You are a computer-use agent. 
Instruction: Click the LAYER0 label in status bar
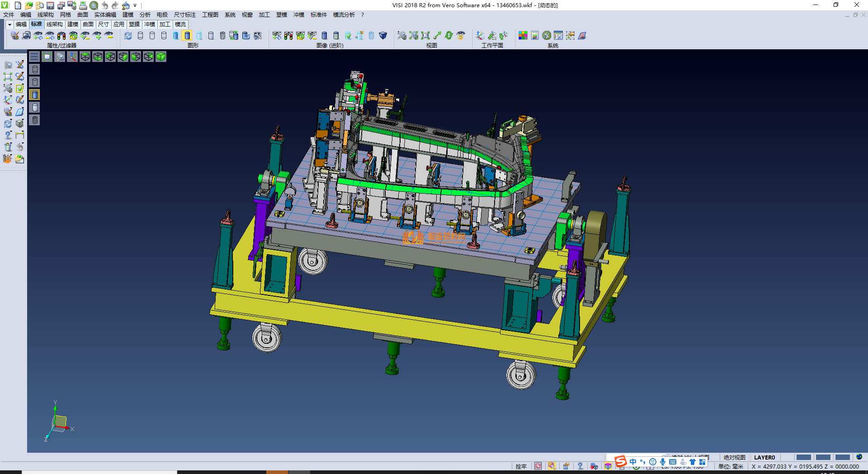764,457
